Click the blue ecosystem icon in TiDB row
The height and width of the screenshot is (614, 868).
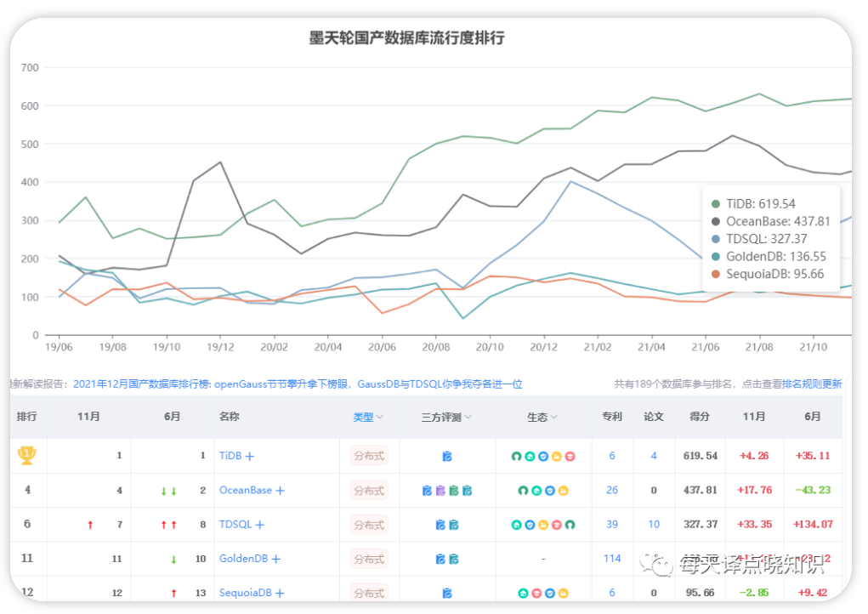tap(543, 456)
